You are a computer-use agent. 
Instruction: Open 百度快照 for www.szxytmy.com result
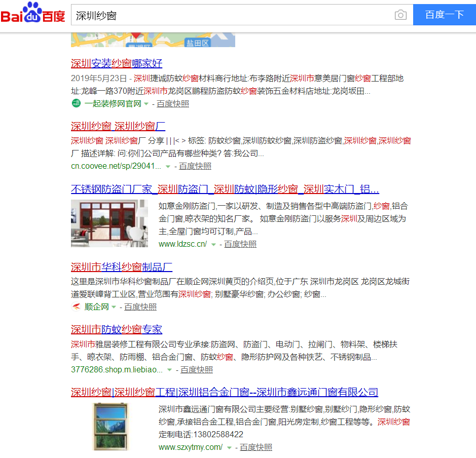(256, 447)
